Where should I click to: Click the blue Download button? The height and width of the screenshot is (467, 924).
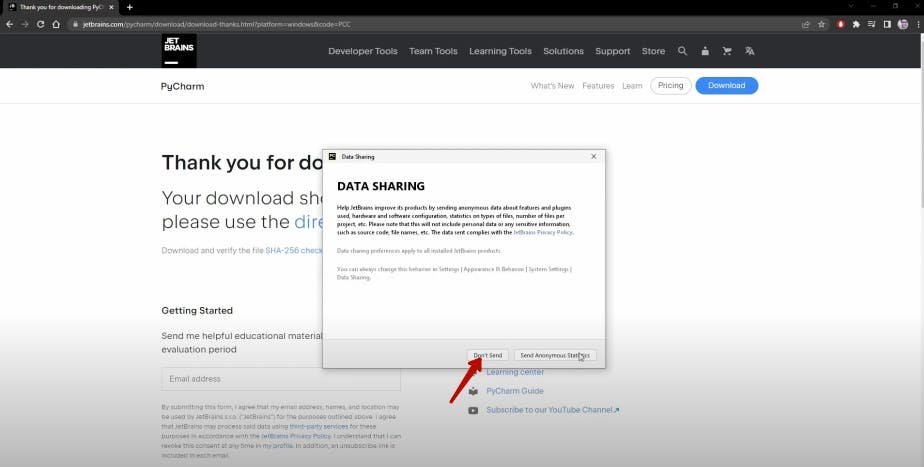click(x=727, y=85)
